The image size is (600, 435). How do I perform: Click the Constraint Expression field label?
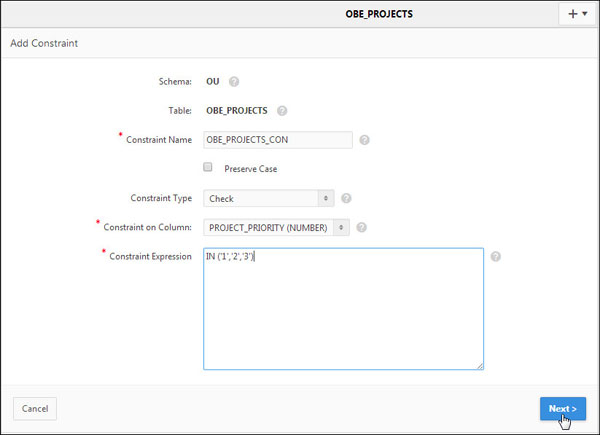pos(149,257)
